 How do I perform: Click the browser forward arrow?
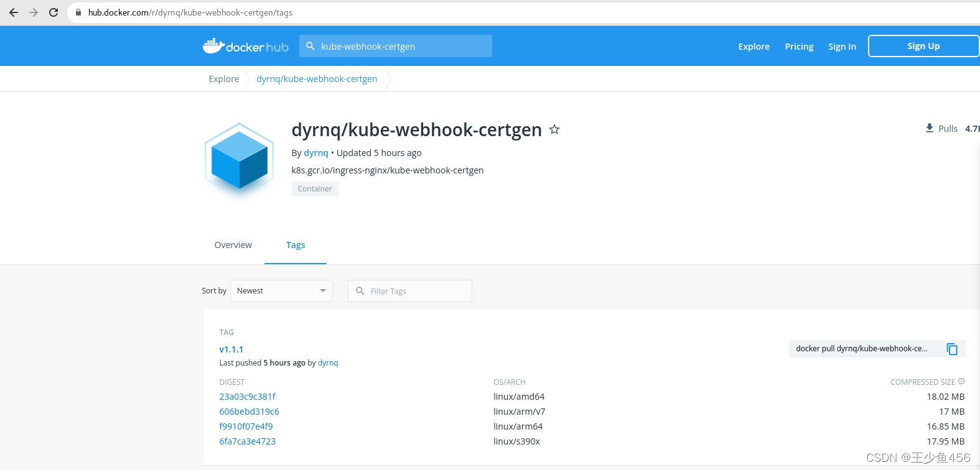[x=34, y=12]
